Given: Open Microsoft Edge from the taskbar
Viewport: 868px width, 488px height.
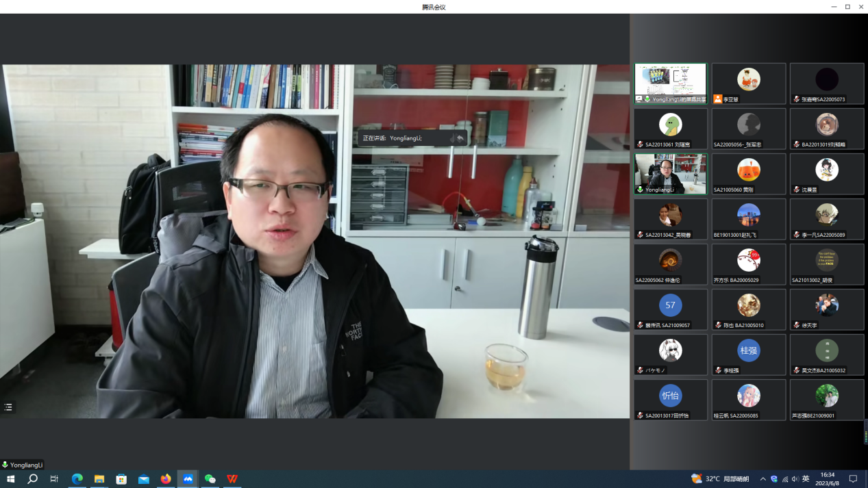Looking at the screenshot, I should coord(77,479).
